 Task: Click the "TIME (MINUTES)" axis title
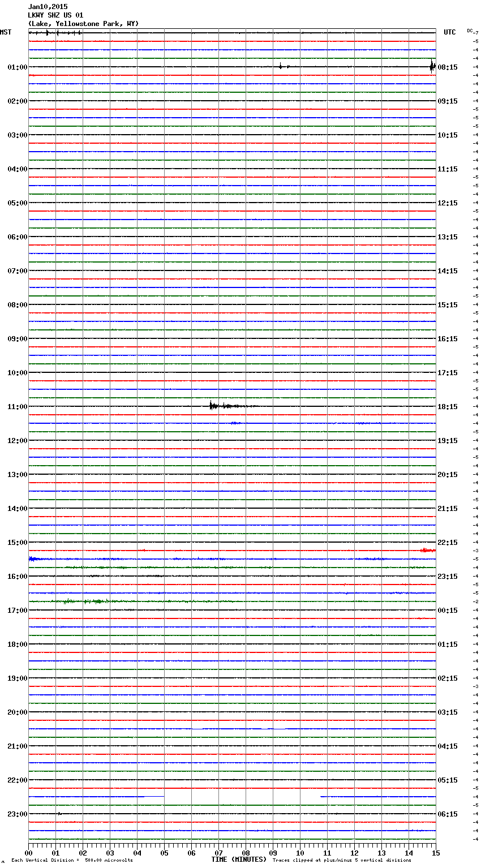[x=239, y=860]
